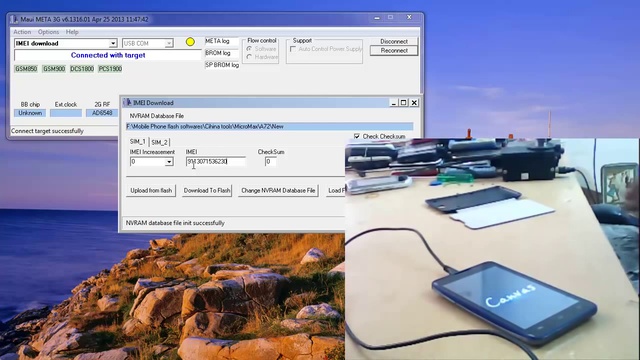Open the Help menu
This screenshot has width=640, height=360.
(72, 32)
